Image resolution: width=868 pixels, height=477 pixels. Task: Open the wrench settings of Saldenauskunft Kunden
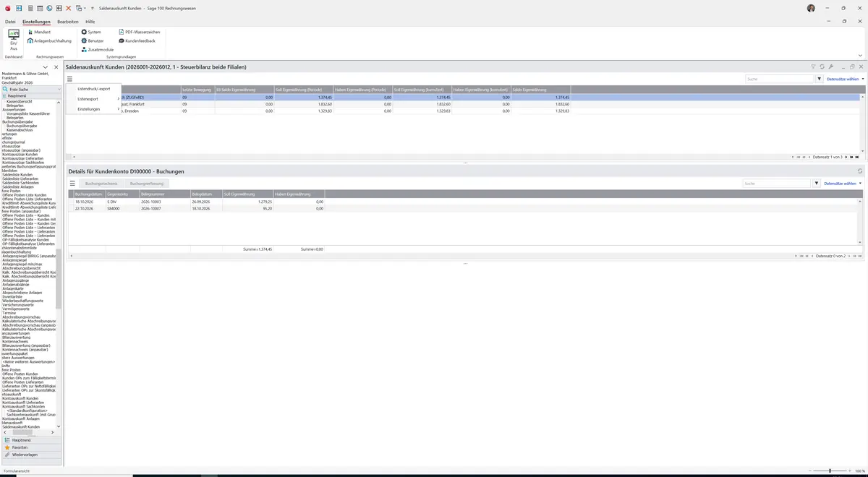(831, 66)
